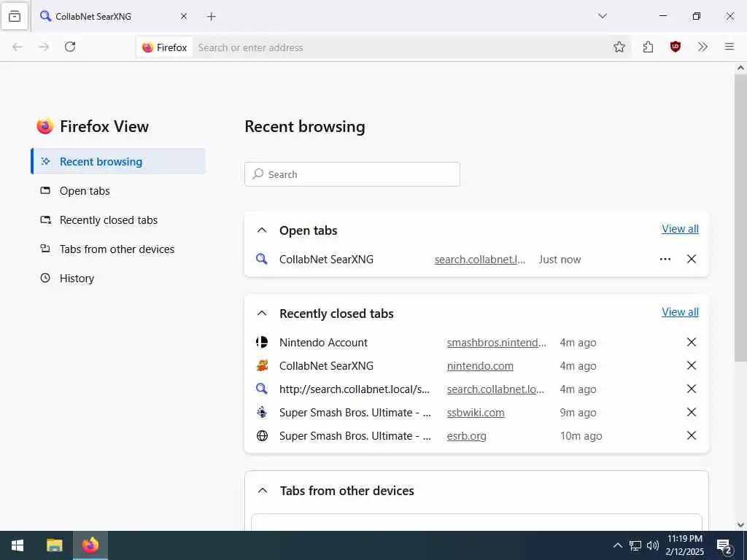This screenshot has height=560, width=747.
Task: Click the nintendo.com URL link
Action: (x=480, y=366)
